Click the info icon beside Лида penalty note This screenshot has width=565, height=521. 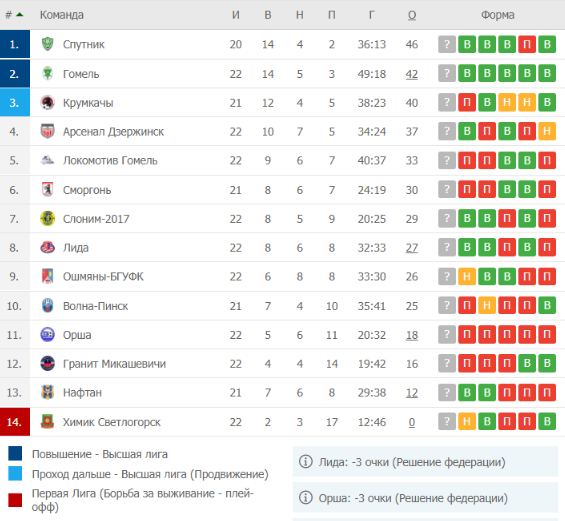click(306, 461)
